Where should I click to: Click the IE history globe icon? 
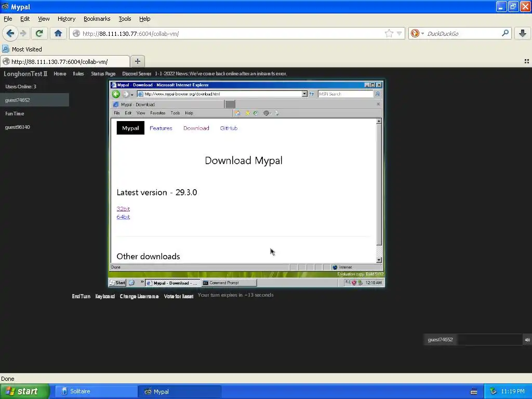pyautogui.click(x=256, y=113)
